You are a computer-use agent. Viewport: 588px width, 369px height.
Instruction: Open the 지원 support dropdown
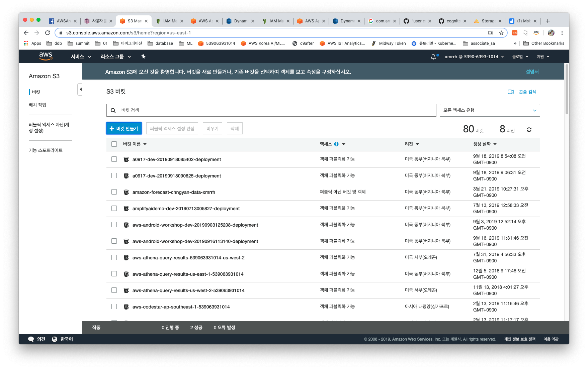543,57
